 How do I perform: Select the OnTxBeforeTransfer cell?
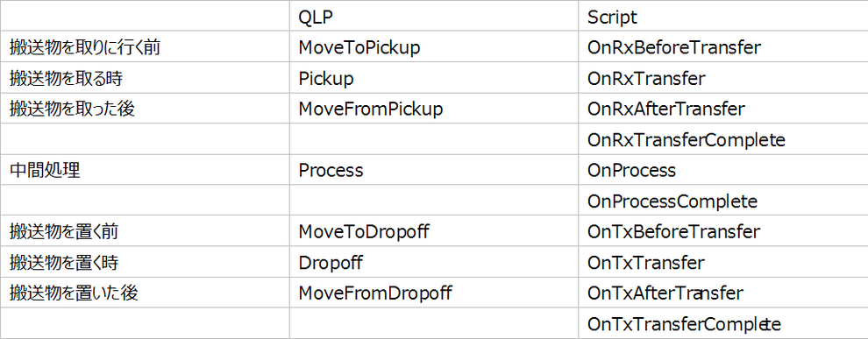723,231
